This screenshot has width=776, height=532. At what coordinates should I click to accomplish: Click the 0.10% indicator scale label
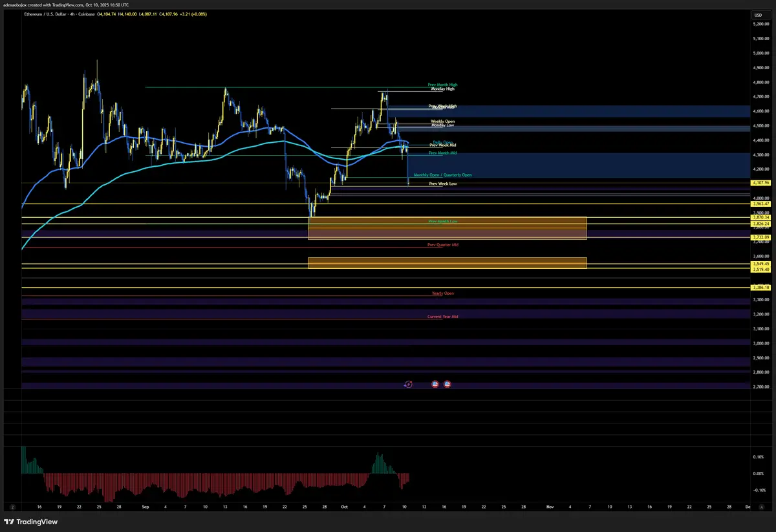coord(759,457)
